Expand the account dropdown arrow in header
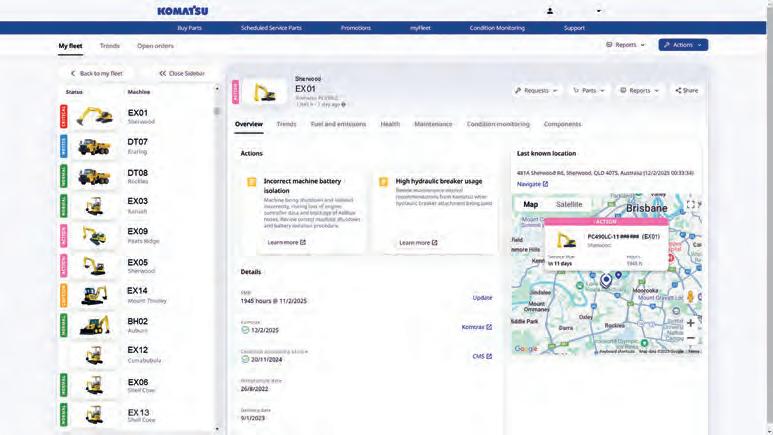Image resolution: width=773 pixels, height=435 pixels. (x=598, y=11)
